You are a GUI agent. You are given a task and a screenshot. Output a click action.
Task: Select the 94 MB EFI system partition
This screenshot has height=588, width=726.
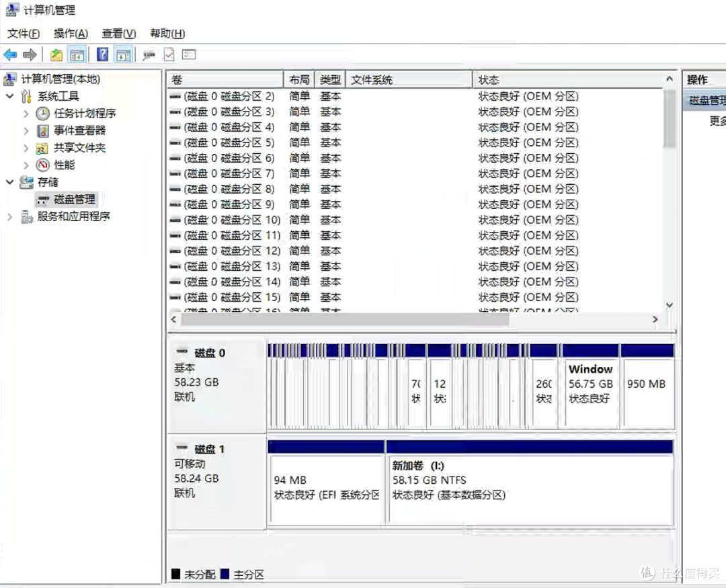click(326, 483)
